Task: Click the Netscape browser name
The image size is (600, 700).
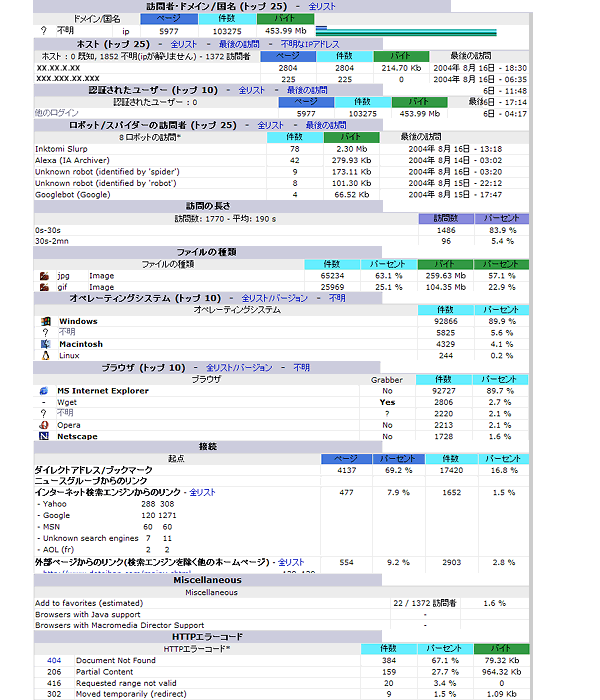Action: [x=77, y=436]
